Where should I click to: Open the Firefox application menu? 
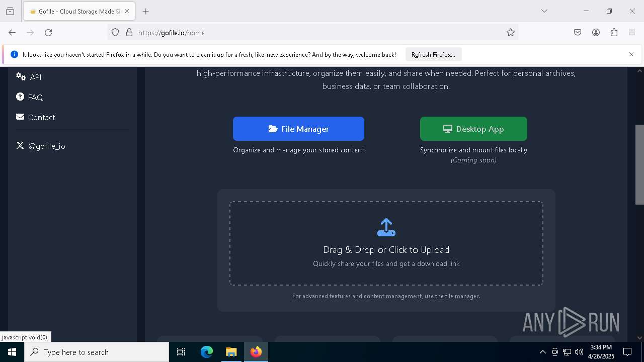[x=632, y=32]
